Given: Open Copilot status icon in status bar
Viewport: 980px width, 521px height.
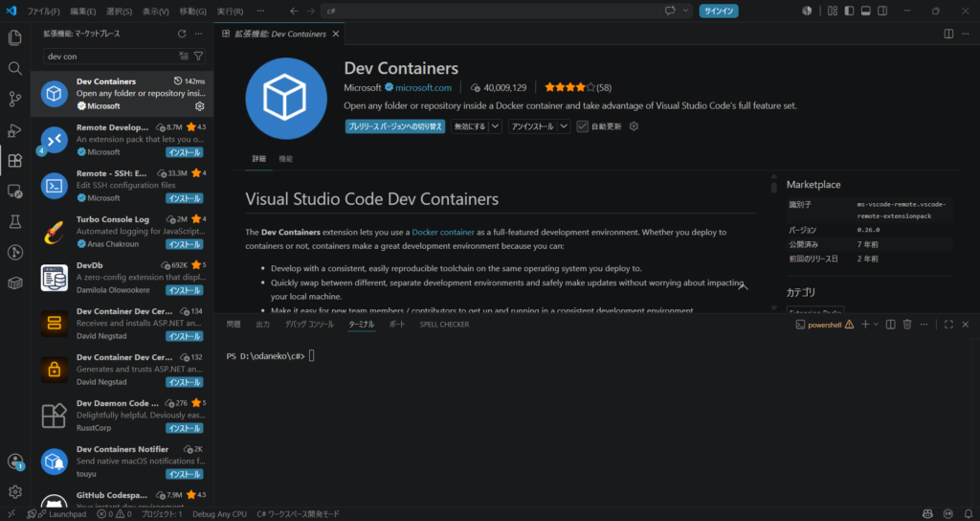Looking at the screenshot, I should point(927,514).
